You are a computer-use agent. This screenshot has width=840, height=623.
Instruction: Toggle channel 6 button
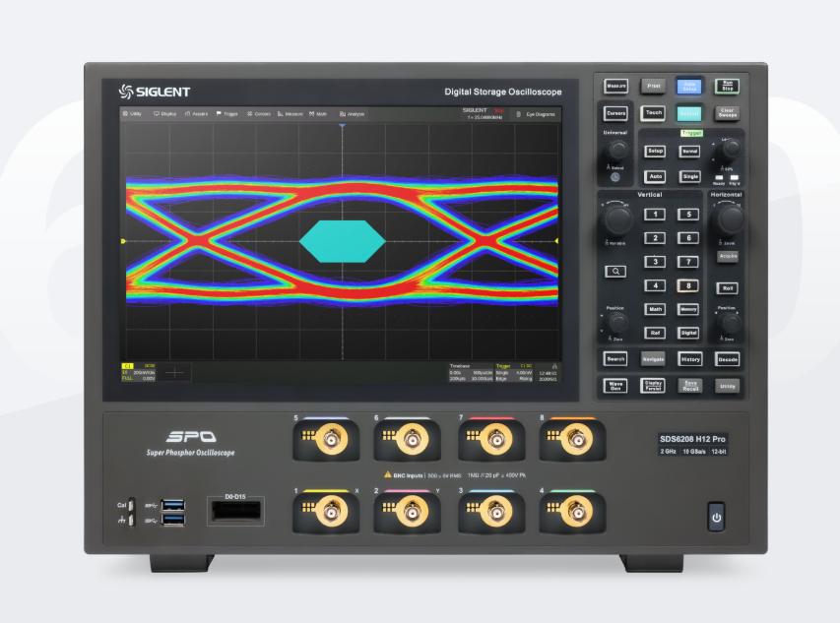(688, 237)
